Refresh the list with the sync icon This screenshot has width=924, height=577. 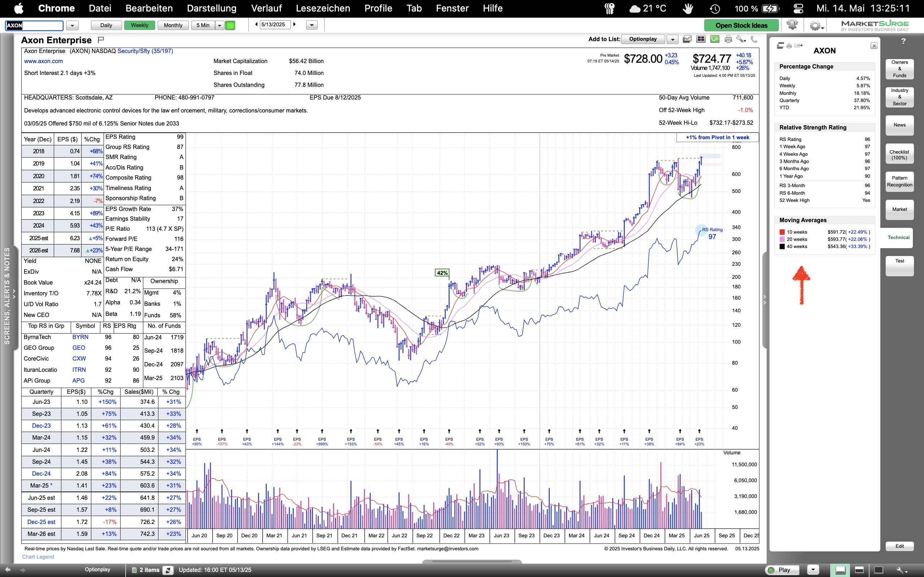point(168,570)
